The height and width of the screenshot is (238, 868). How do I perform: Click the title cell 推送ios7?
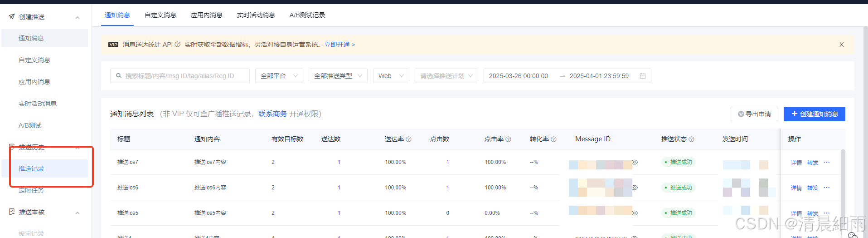(128, 162)
